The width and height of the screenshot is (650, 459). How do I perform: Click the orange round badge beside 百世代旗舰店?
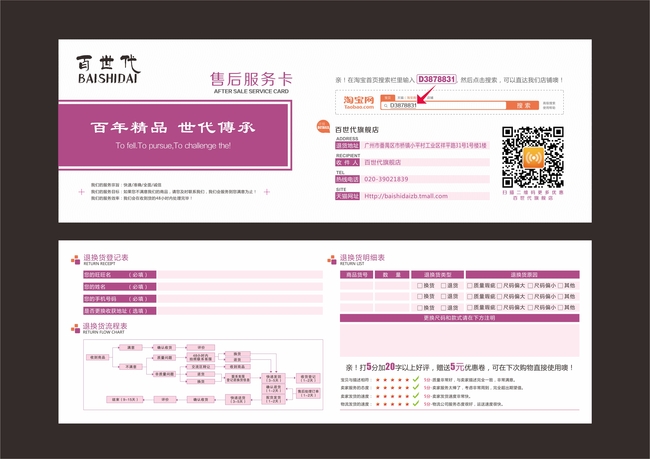323,126
